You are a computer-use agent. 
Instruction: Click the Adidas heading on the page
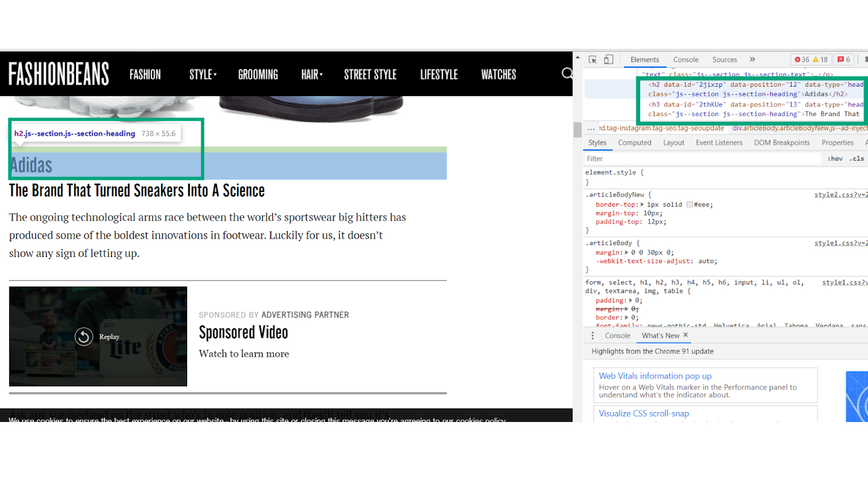coord(31,165)
